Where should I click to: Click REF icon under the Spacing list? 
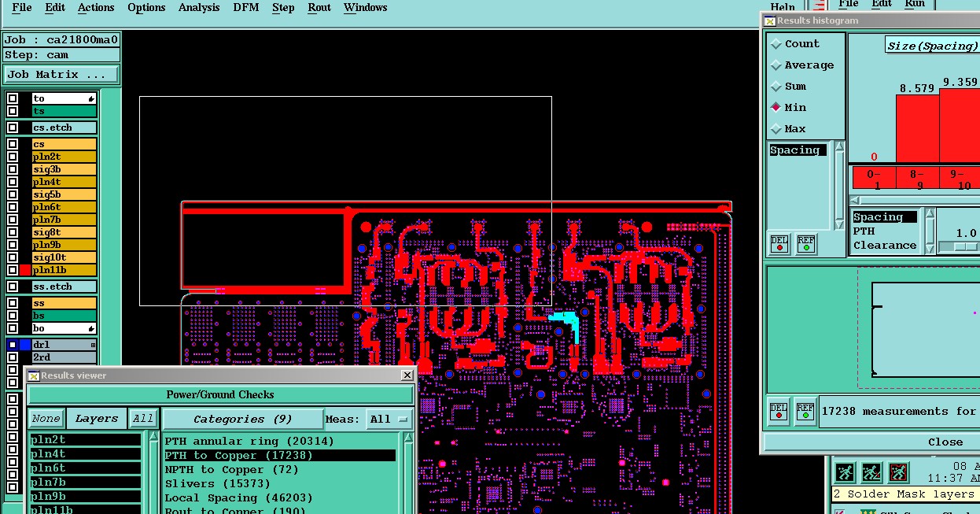(x=806, y=244)
